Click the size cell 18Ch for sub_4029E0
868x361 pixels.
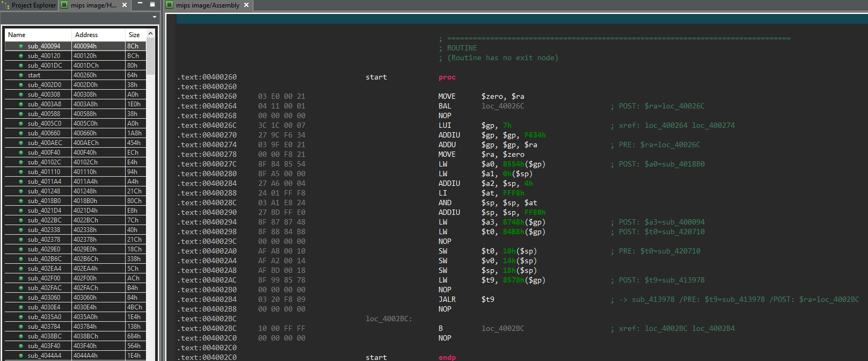point(135,249)
